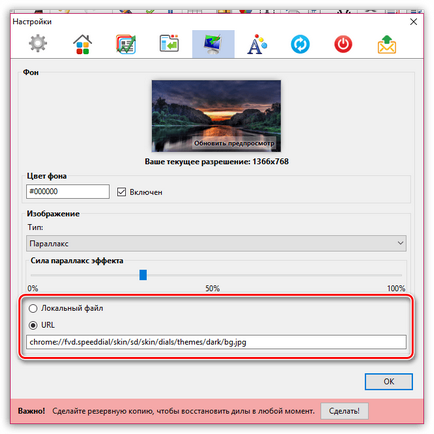Image resolution: width=434 pixels, height=434 pixels.
Task: Click the chrome:// background URL field
Action: coord(216,342)
